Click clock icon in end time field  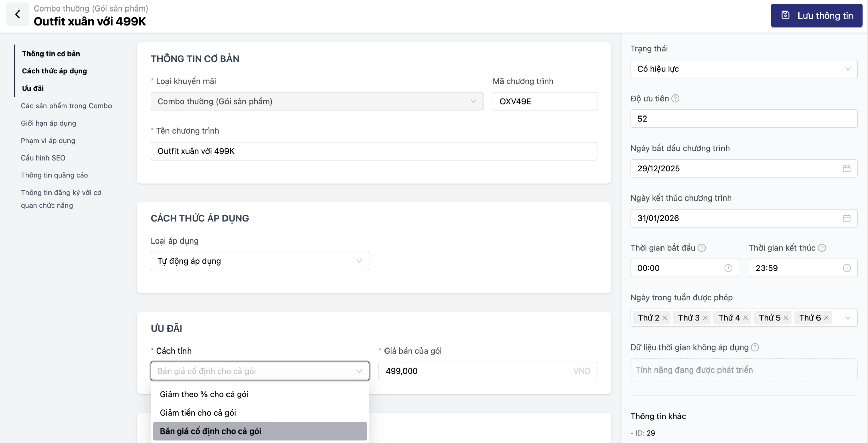tap(847, 268)
